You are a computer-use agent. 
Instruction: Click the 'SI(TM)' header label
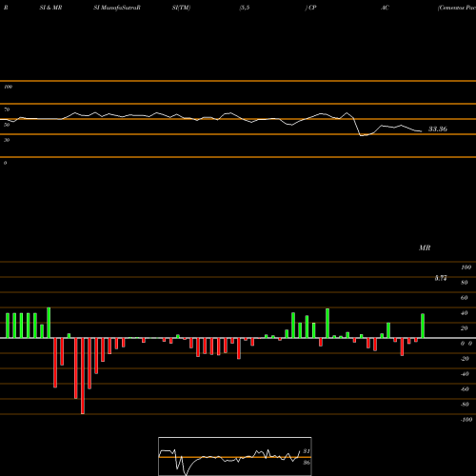coord(181,8)
